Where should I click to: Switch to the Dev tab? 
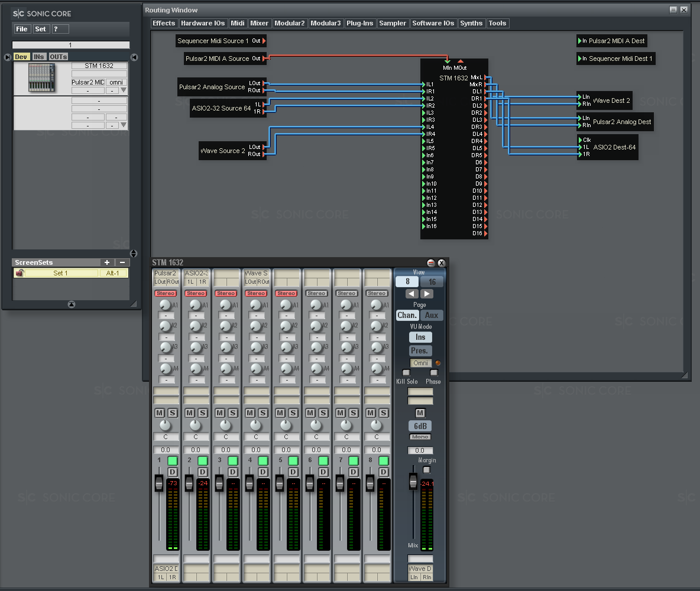pos(21,57)
